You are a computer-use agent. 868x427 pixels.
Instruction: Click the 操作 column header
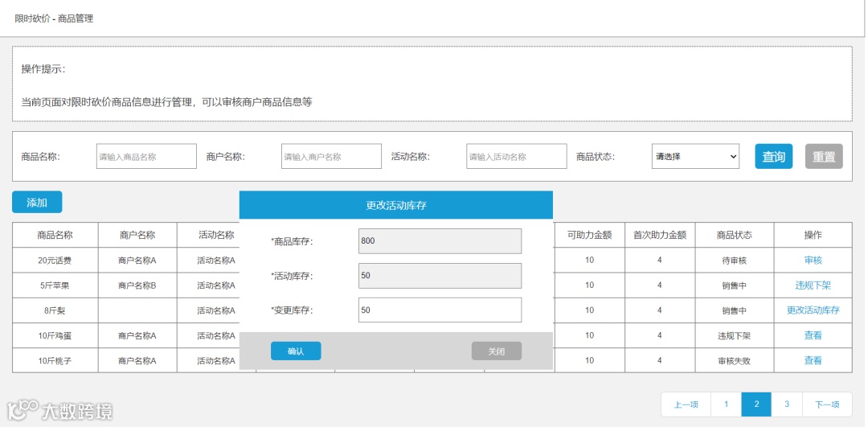(x=813, y=235)
